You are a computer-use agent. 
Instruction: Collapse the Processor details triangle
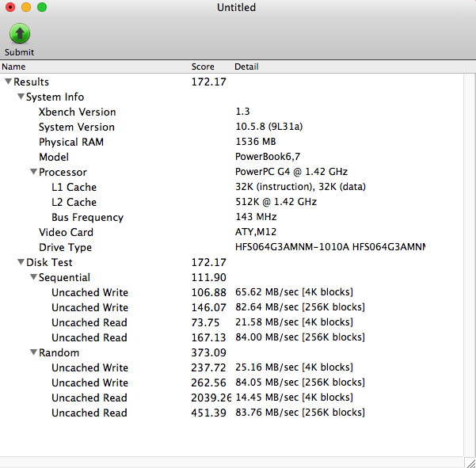[x=33, y=172]
